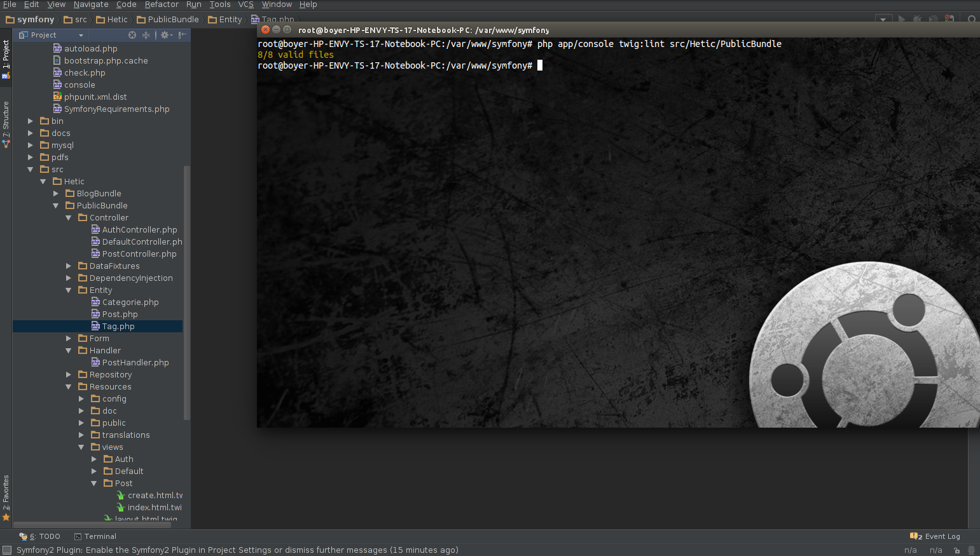Click the symfony breadcrumb in navigation bar

pyautogui.click(x=30, y=20)
